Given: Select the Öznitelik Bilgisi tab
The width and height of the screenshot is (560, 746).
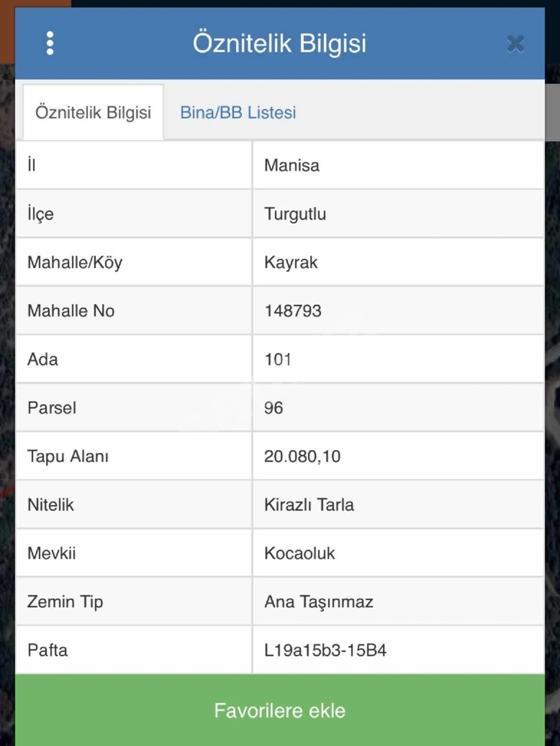Looking at the screenshot, I should click(x=93, y=113).
